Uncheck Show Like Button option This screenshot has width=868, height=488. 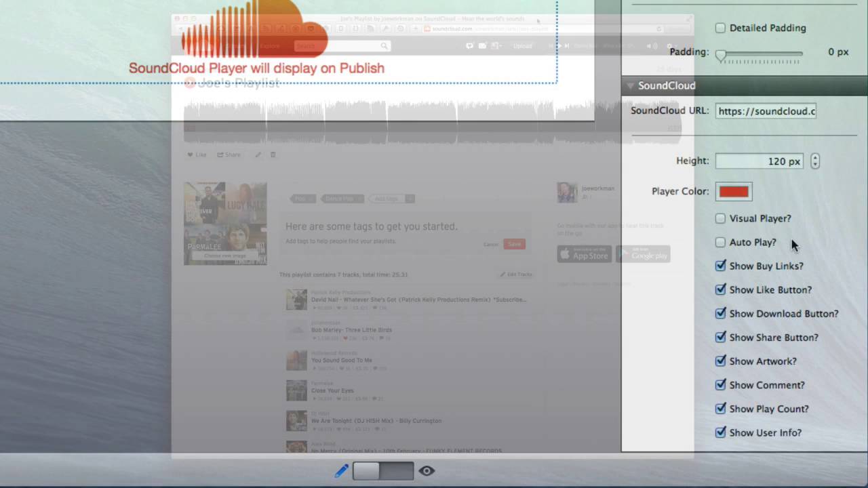pos(720,289)
